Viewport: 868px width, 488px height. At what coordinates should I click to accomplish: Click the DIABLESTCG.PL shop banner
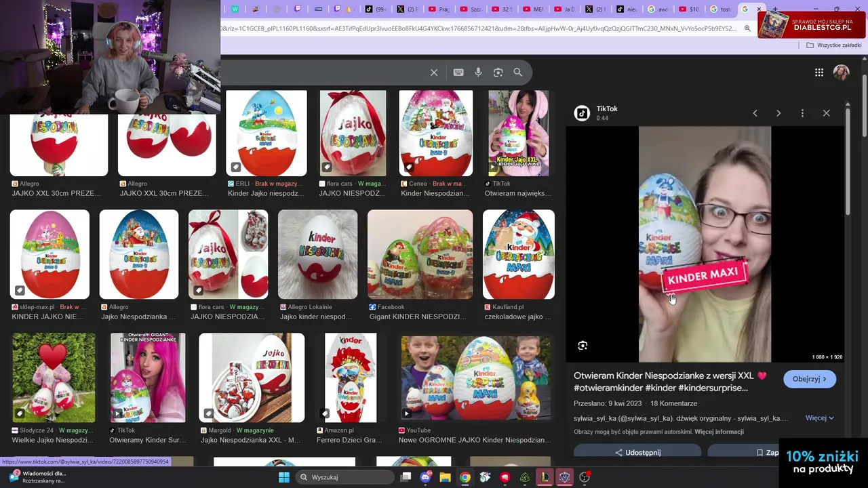click(812, 25)
